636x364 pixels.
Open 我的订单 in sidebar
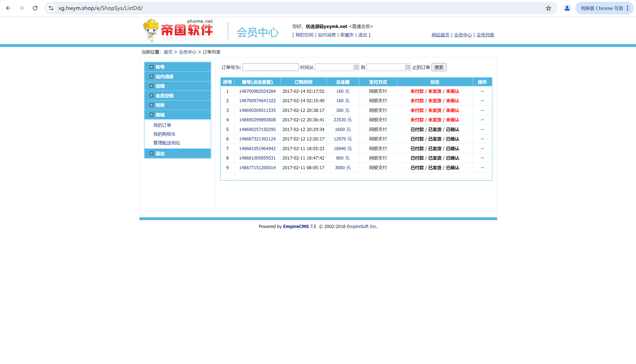point(162,125)
